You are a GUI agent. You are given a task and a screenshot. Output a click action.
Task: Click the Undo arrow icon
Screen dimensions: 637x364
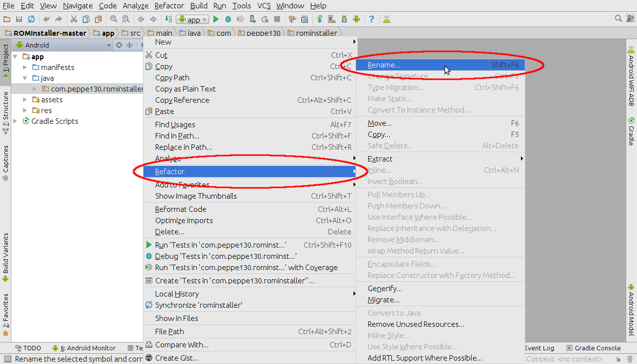coord(47,19)
